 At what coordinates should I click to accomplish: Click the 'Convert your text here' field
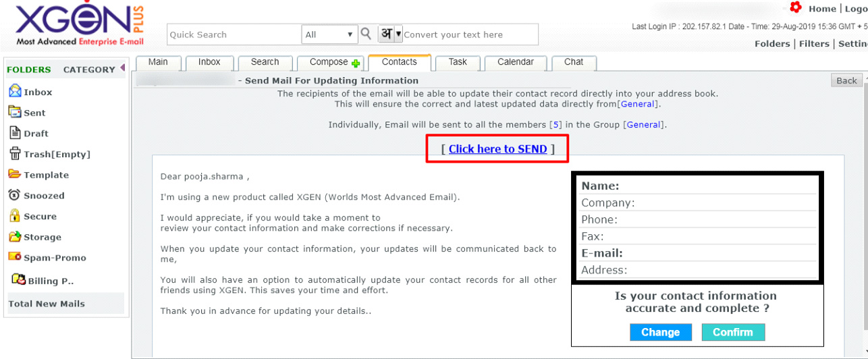(x=470, y=34)
